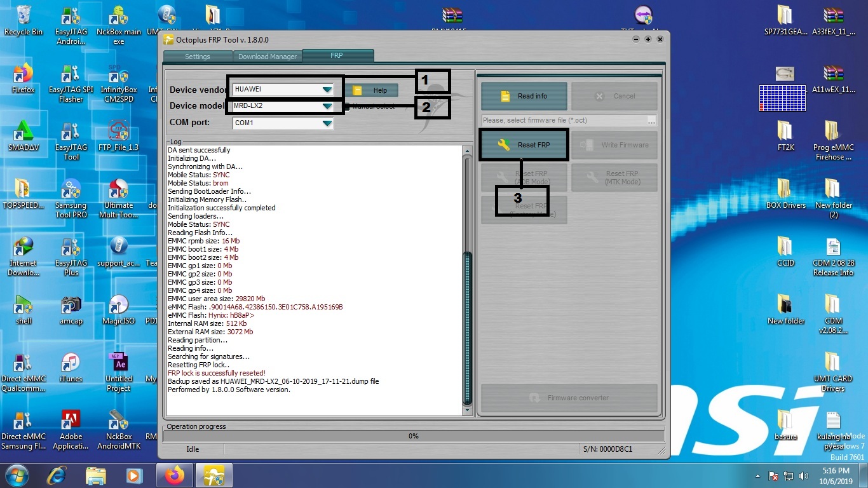Launch the shell desktop shortcut
This screenshot has width=868, height=488.
[24, 309]
